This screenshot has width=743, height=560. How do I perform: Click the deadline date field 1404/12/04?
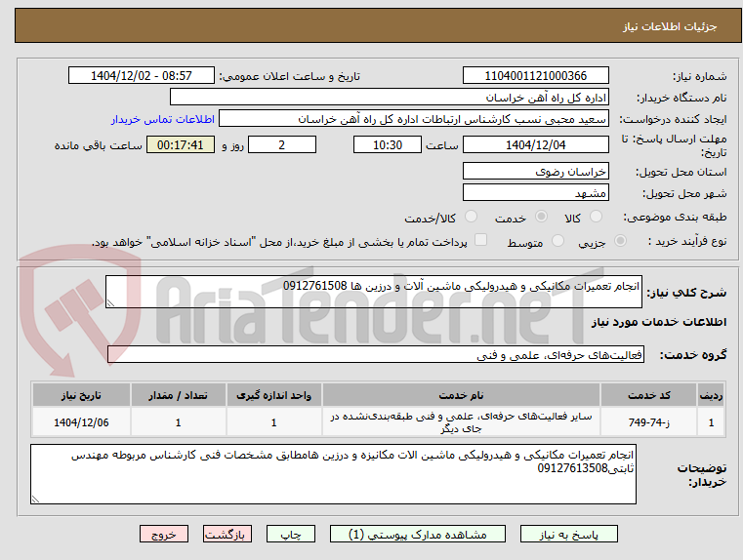tap(535, 144)
